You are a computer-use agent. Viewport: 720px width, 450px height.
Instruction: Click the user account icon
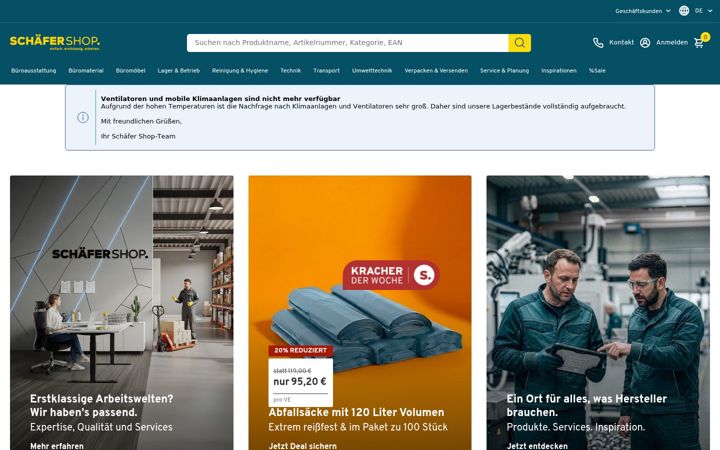(645, 43)
